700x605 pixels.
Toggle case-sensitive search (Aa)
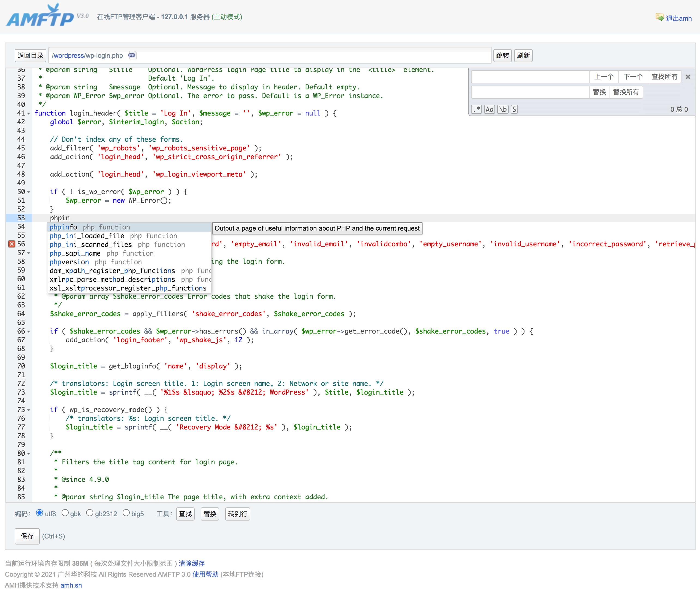489,109
